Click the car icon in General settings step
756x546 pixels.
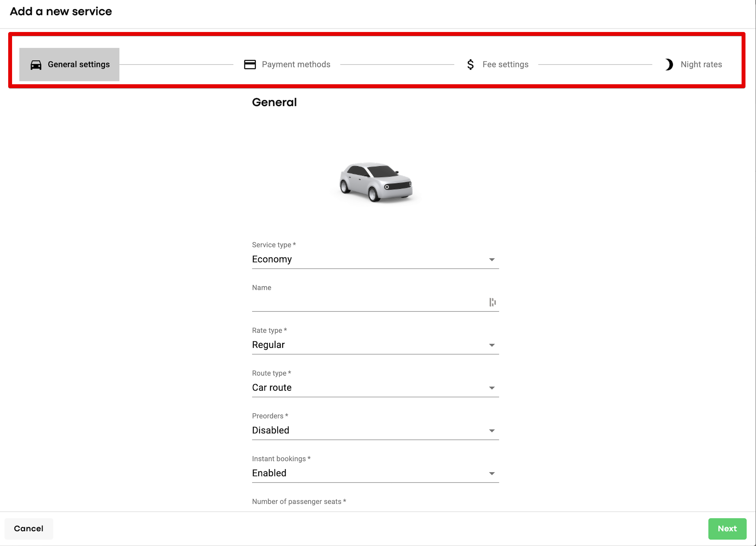36,65
